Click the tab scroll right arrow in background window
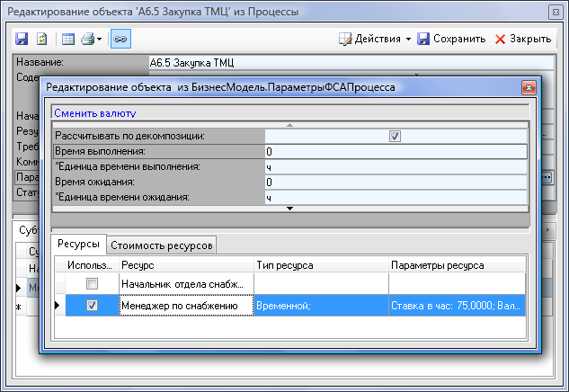Viewport: 569px width, 392px height. point(548,230)
